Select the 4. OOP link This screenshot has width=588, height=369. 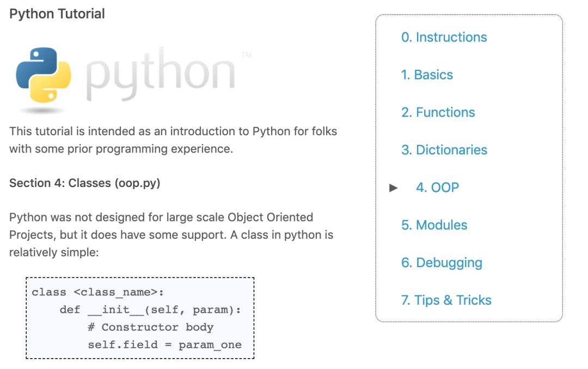point(437,187)
